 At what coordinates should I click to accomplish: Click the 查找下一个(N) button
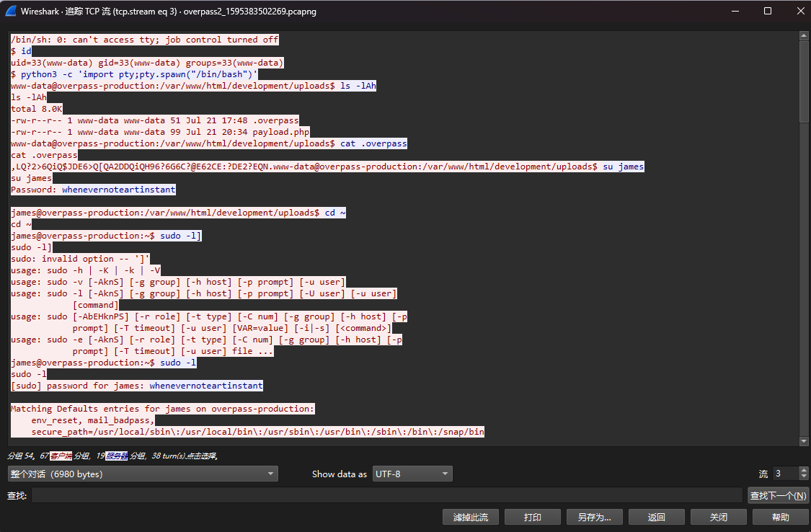pos(778,495)
